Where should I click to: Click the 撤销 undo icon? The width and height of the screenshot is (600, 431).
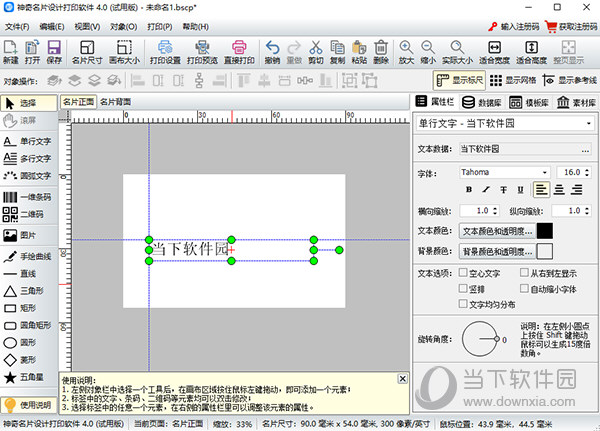[272, 52]
